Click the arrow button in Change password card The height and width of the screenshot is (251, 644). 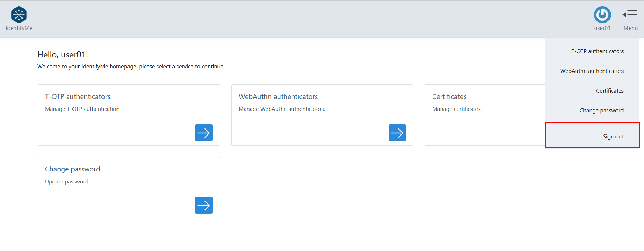(203, 205)
